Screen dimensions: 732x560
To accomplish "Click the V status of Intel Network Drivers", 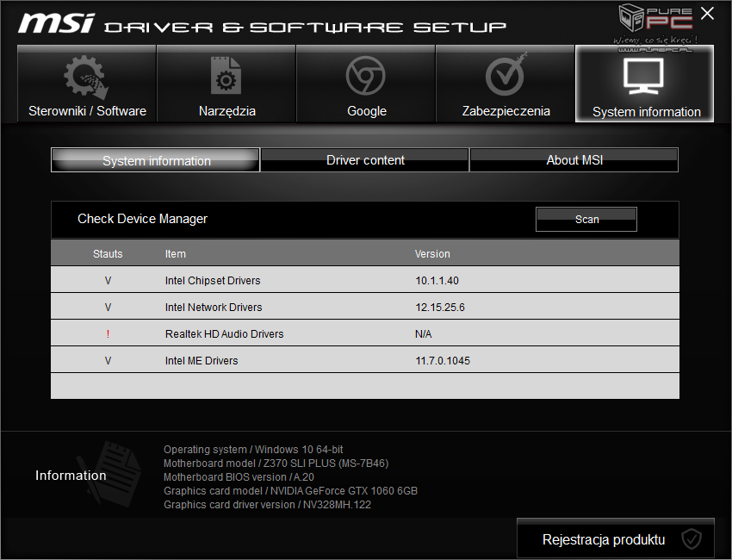I will coord(108,308).
